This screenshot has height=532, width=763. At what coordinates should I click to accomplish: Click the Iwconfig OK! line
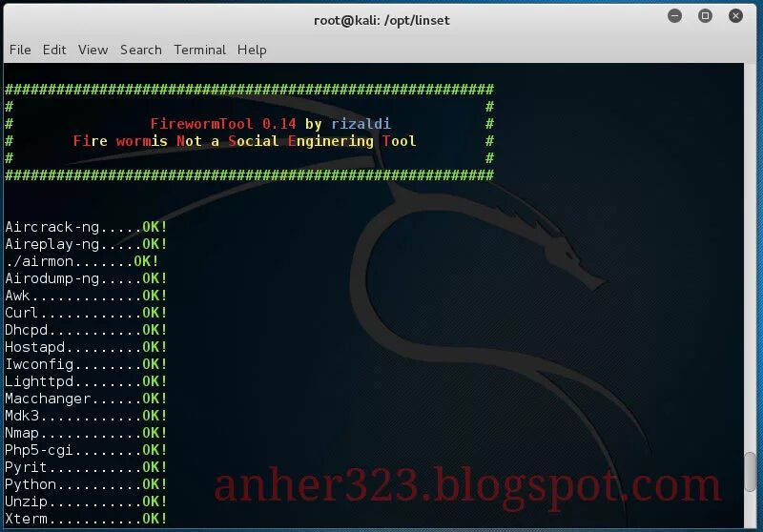(x=86, y=364)
